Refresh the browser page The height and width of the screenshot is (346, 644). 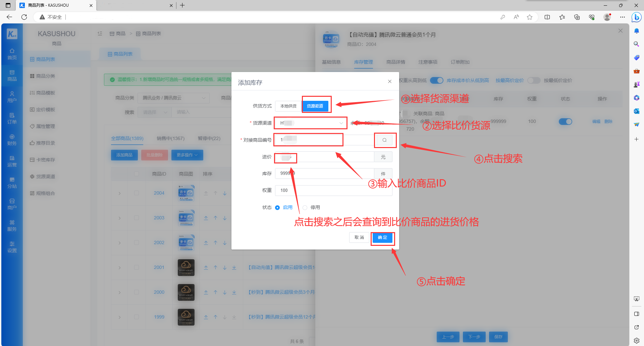pos(24,17)
